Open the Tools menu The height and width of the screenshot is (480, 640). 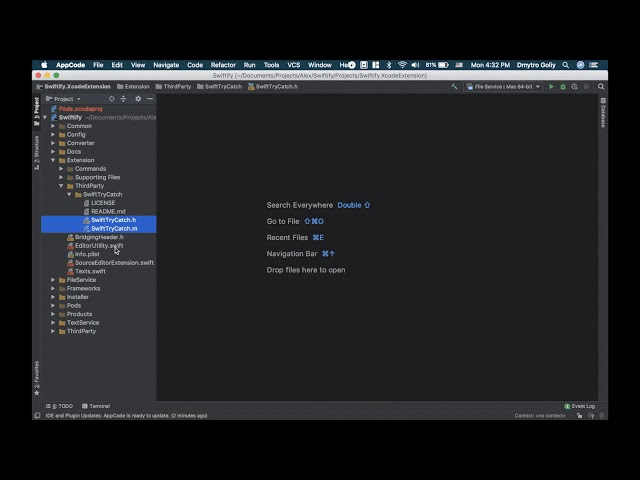(271, 65)
